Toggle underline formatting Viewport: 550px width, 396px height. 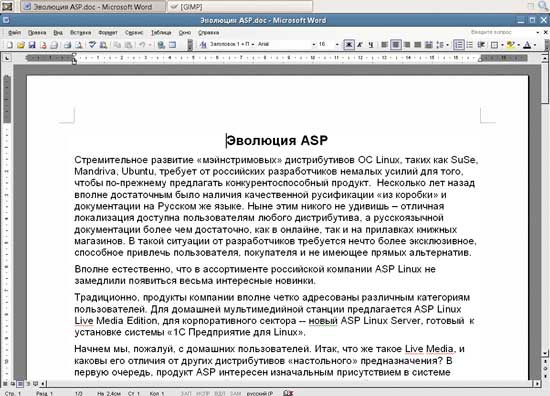[371, 45]
